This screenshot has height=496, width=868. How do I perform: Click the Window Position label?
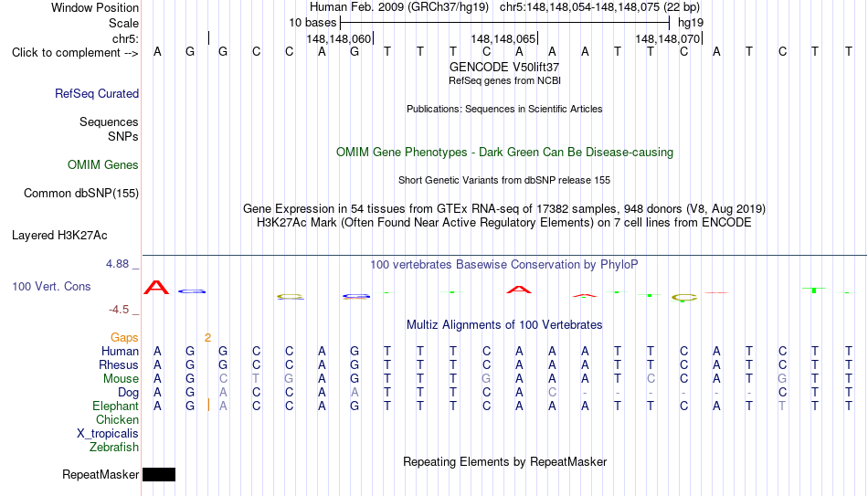95,7
